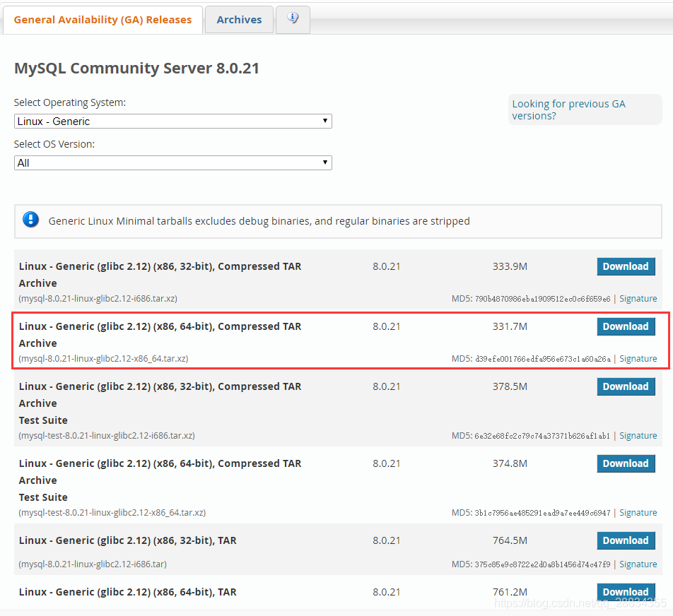The image size is (673, 616).
Task: Click MD5 value 790b4870986eba1909512ec0c6f659e6
Action: (542, 299)
